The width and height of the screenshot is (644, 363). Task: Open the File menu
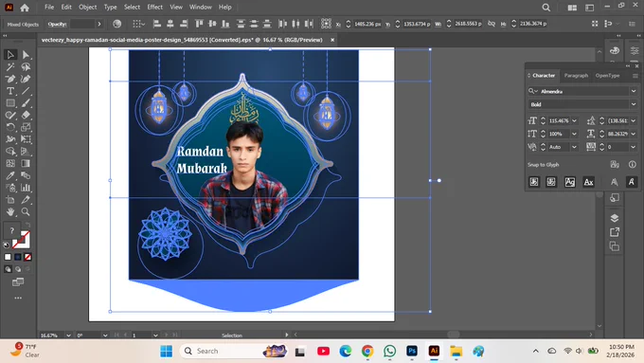pos(49,7)
